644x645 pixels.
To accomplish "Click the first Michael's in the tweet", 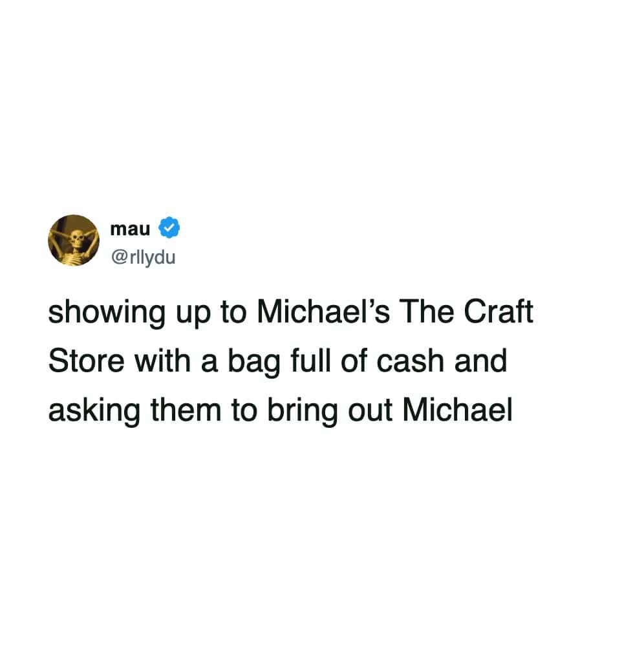I will (x=323, y=312).
